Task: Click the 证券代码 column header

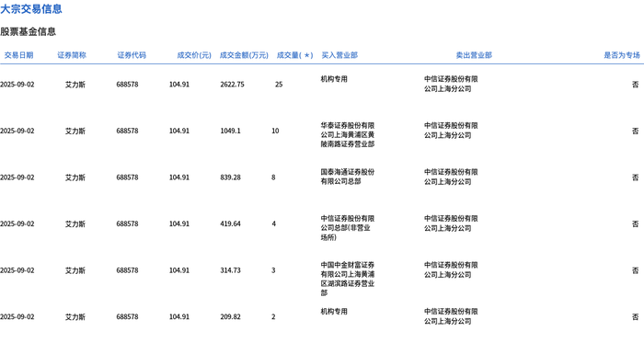Action: tap(132, 55)
